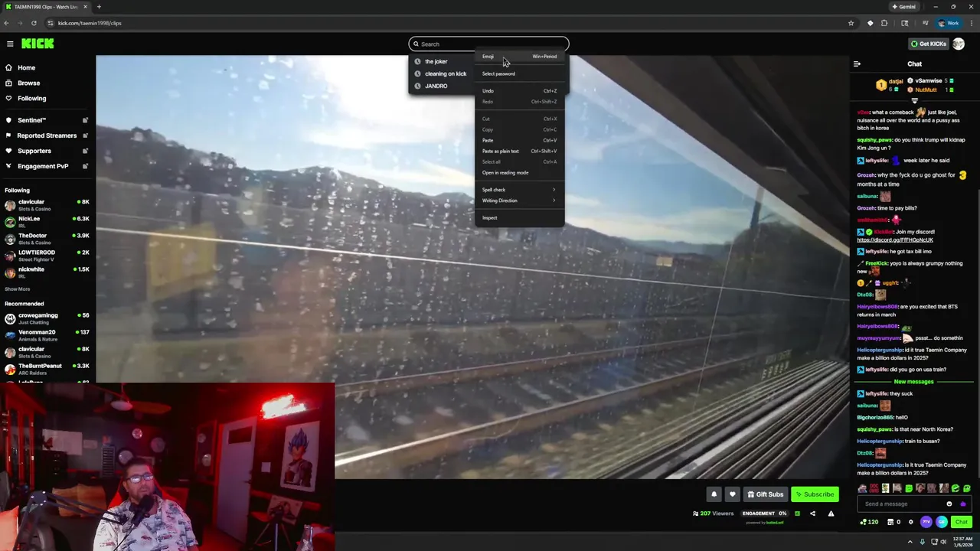
Task: Click the green Subscribe button
Action: [x=815, y=494]
